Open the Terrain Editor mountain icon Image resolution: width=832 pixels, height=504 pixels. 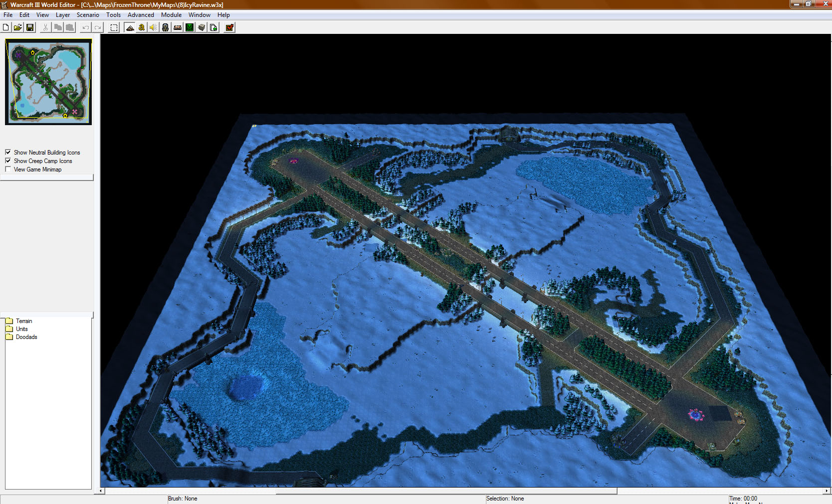pos(130,27)
